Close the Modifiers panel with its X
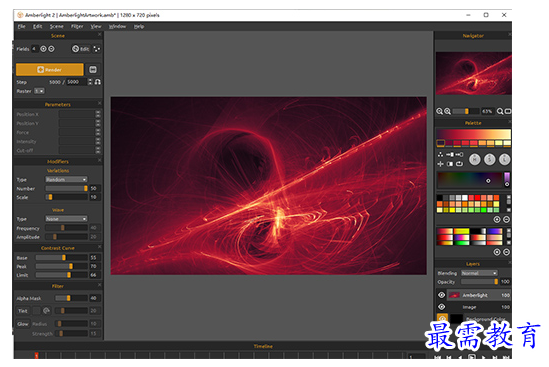This screenshot has height=367, width=549. point(99,160)
